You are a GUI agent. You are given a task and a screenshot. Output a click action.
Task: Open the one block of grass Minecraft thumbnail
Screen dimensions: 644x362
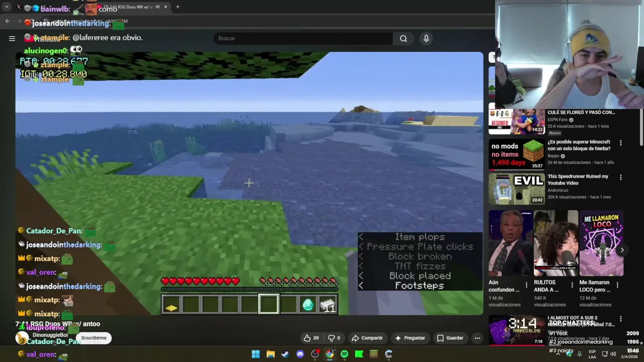click(517, 154)
